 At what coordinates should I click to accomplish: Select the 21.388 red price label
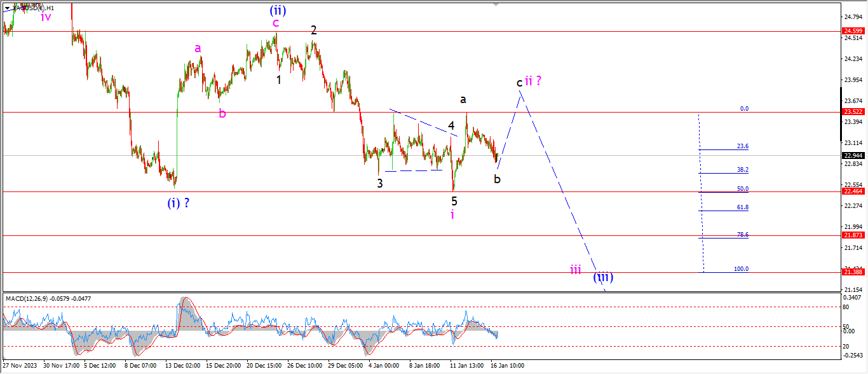pyautogui.click(x=852, y=272)
